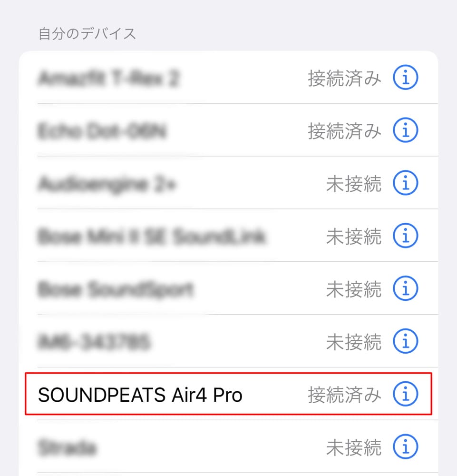
Task: Open the Audioengine 2+ info icon
Action: (406, 183)
